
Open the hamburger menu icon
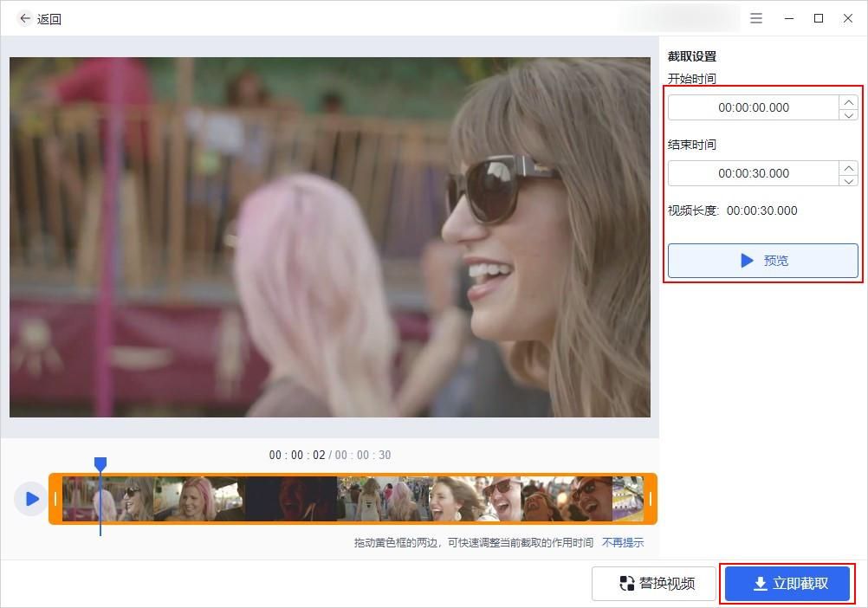coord(756,18)
